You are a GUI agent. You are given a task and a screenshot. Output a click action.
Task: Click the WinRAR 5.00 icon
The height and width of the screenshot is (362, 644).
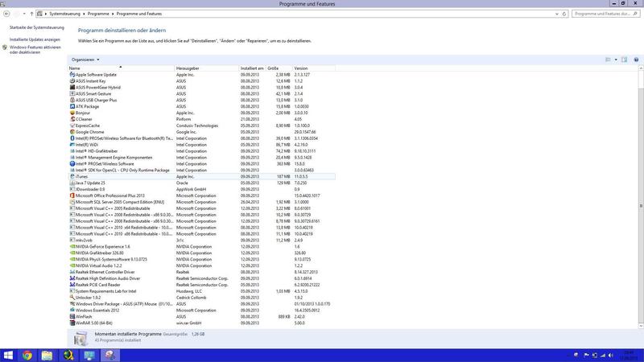pos(72,323)
